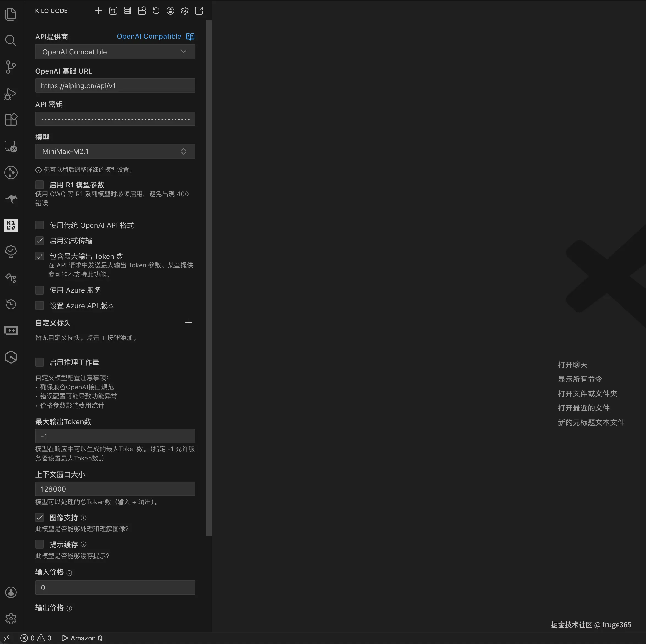Enable R1 model parameters checkbox
Viewport: 646px width, 644px height.
pos(40,184)
